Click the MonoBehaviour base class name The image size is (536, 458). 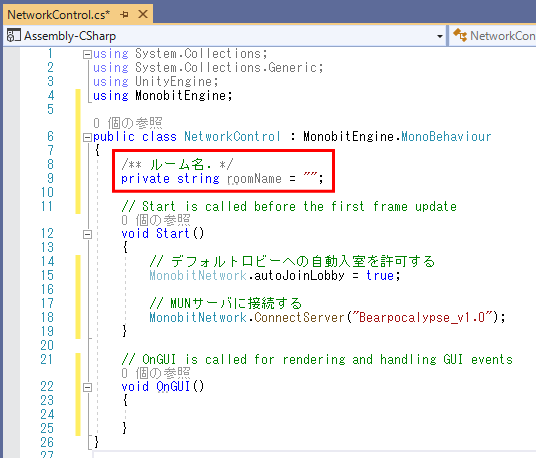[446, 137]
